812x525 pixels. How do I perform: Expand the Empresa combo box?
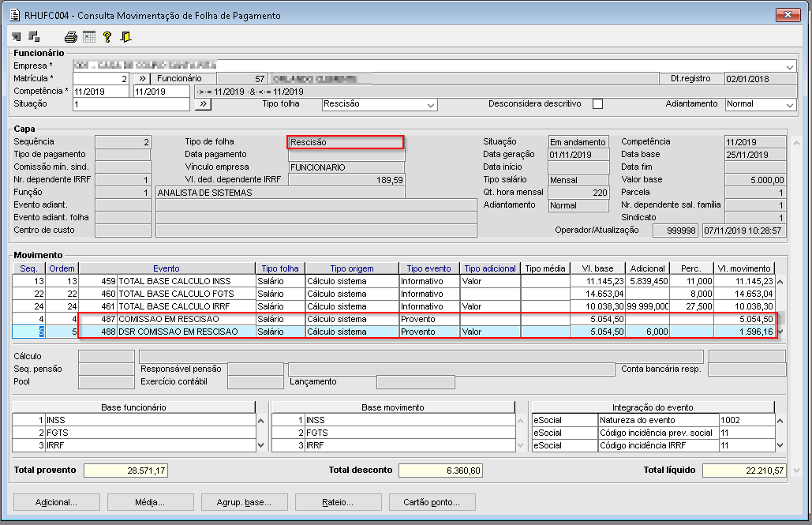click(x=789, y=66)
